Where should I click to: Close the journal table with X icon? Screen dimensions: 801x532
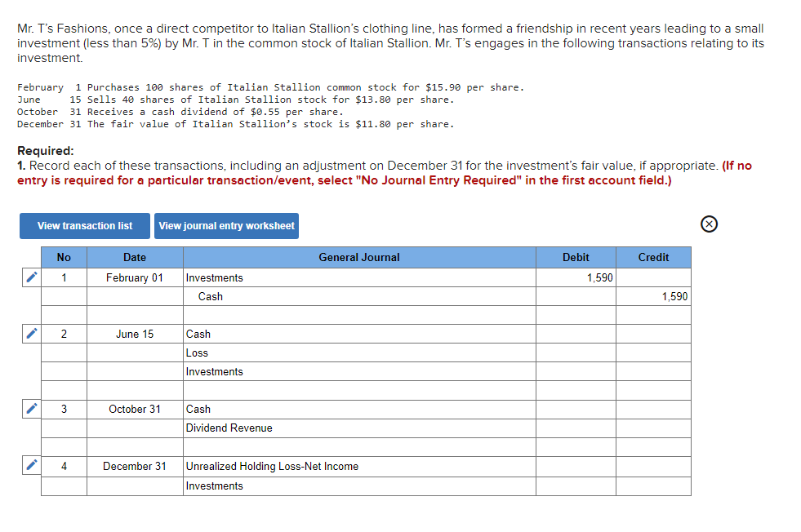709,224
